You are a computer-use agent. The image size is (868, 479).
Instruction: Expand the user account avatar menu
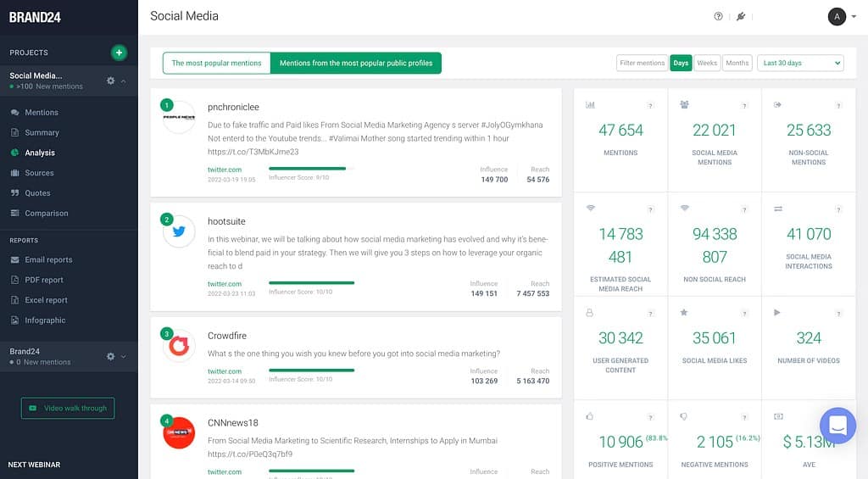[837, 16]
